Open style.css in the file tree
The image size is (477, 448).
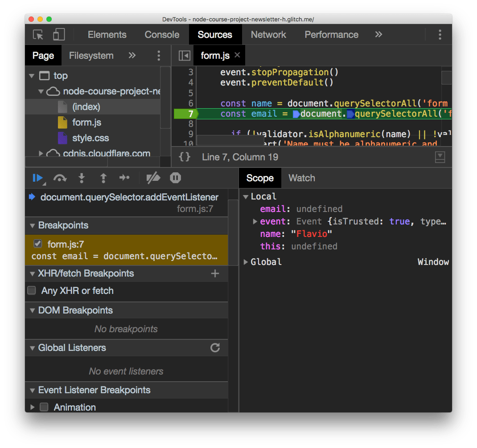90,138
